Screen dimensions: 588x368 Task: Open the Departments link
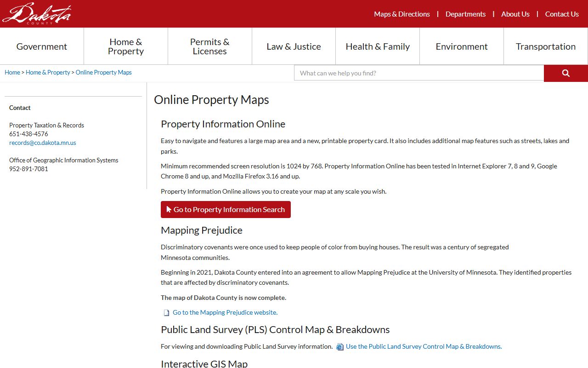pos(465,14)
